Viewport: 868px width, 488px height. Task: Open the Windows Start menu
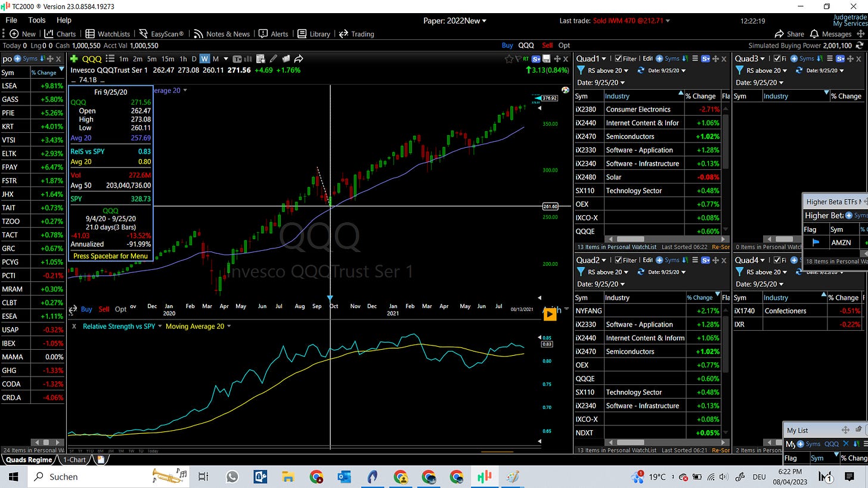(x=13, y=477)
